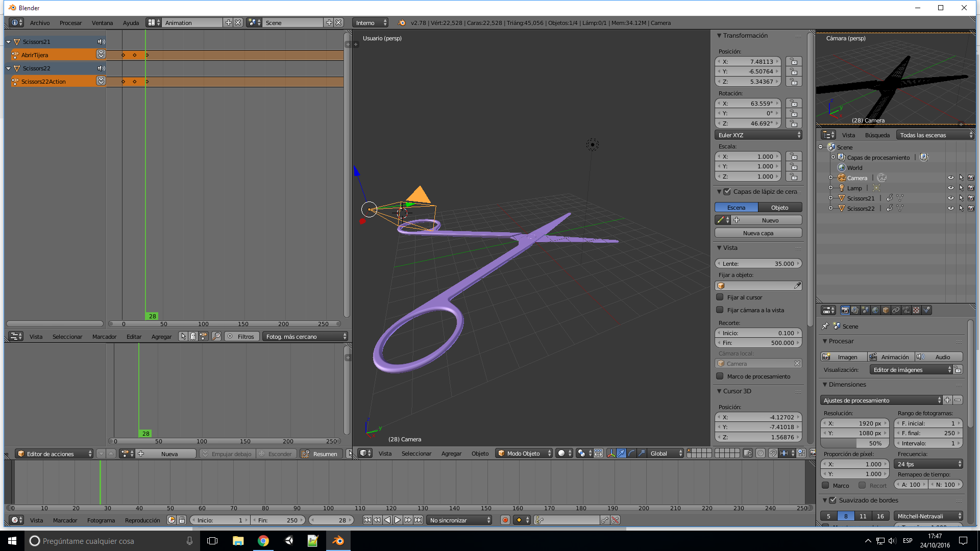Jump to the first frame of the playback

pyautogui.click(x=367, y=520)
